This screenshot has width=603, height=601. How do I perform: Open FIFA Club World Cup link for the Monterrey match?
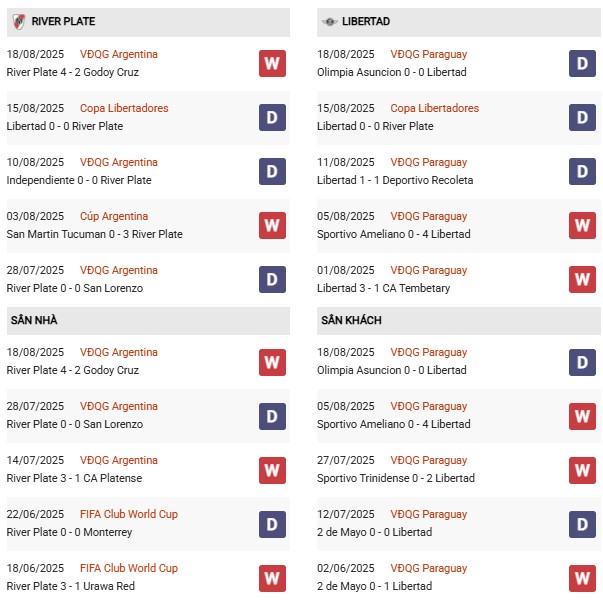pyautogui.click(x=129, y=514)
